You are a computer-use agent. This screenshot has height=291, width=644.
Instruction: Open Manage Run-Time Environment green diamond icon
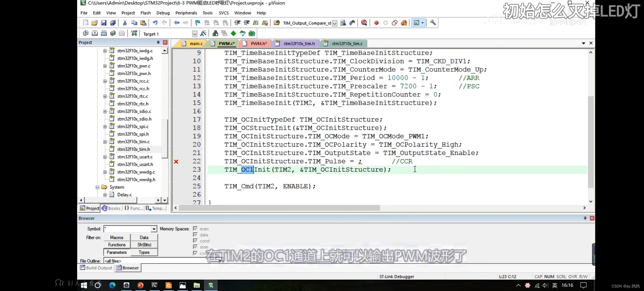pos(234,33)
